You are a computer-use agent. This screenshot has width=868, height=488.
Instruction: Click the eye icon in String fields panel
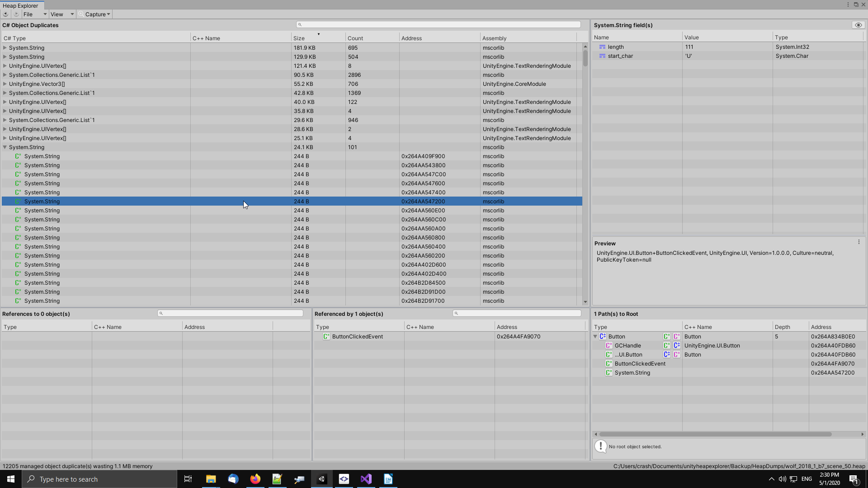[x=858, y=25]
